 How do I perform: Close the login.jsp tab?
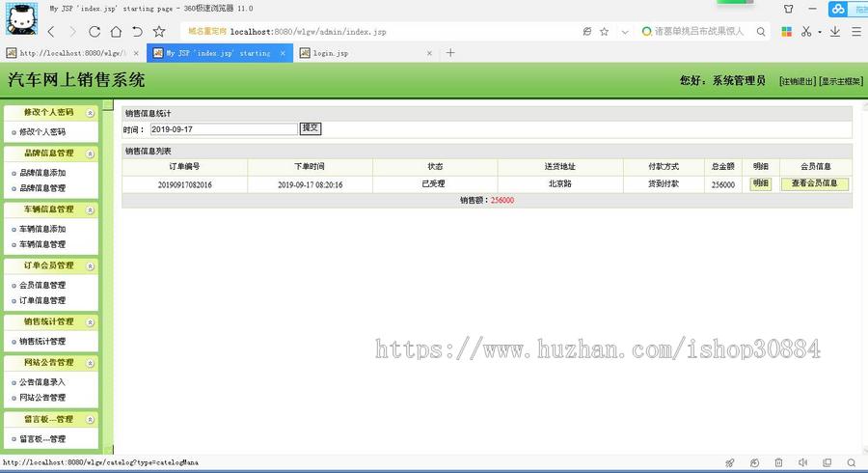(429, 53)
